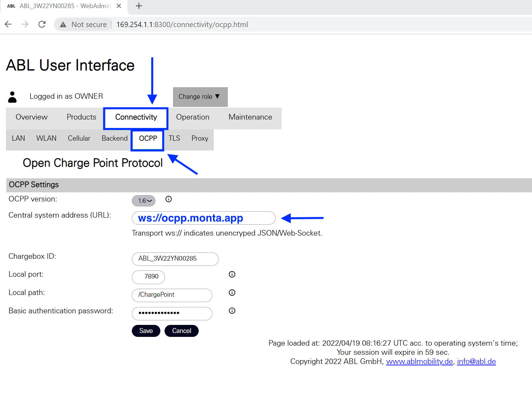Open info tooltip next to OCPP version
532x397 pixels.
pos(168,199)
